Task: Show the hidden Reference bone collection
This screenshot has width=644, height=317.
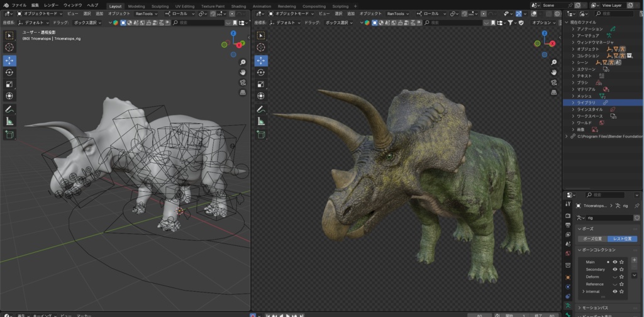Action: pos(615,284)
